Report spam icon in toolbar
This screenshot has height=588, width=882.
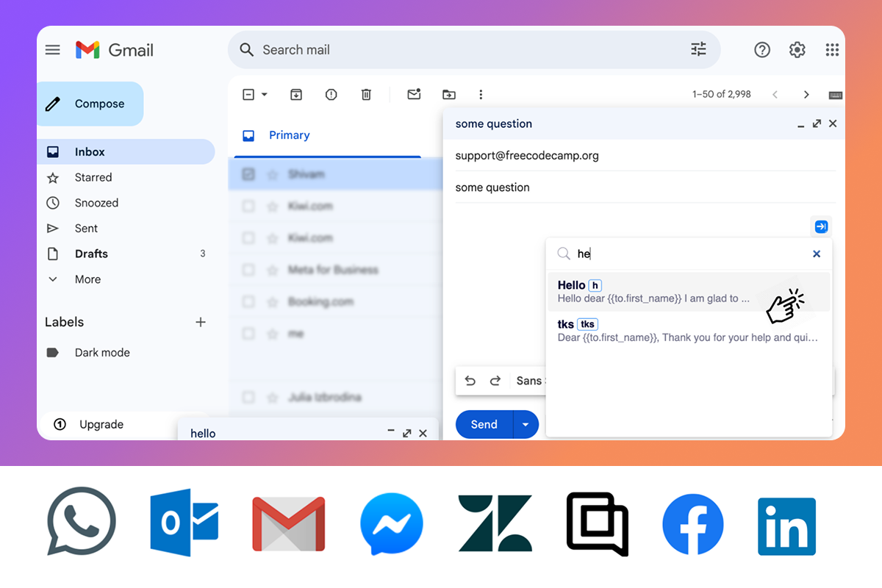331,94
